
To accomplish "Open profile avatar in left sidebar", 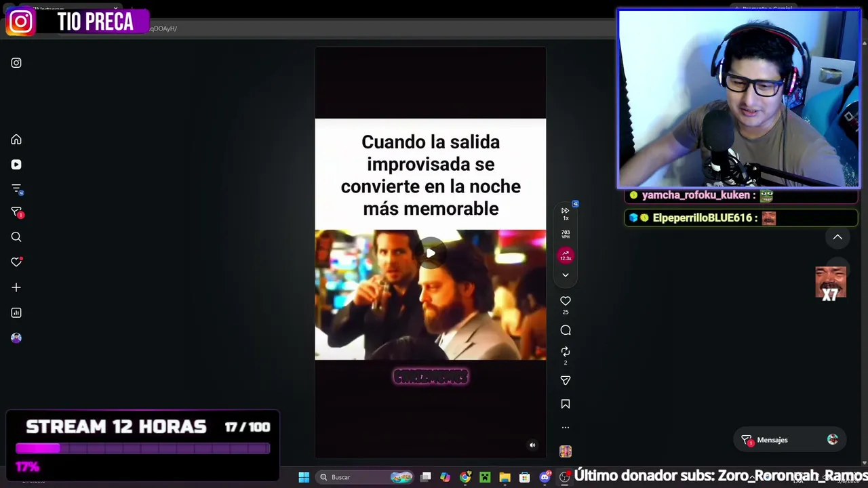I will [16, 338].
